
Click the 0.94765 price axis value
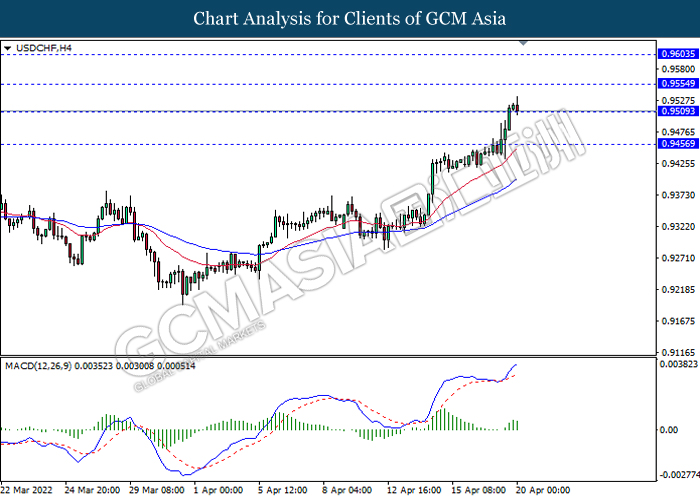[679, 132]
